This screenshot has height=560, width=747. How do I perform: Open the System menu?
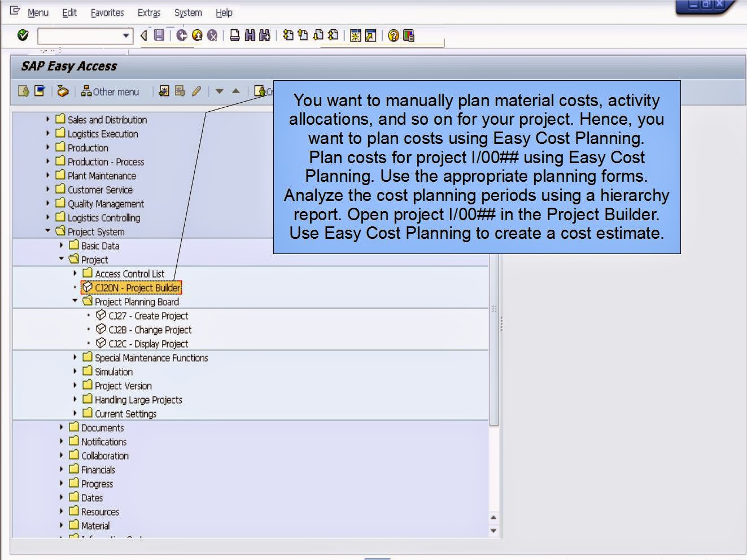point(188,12)
